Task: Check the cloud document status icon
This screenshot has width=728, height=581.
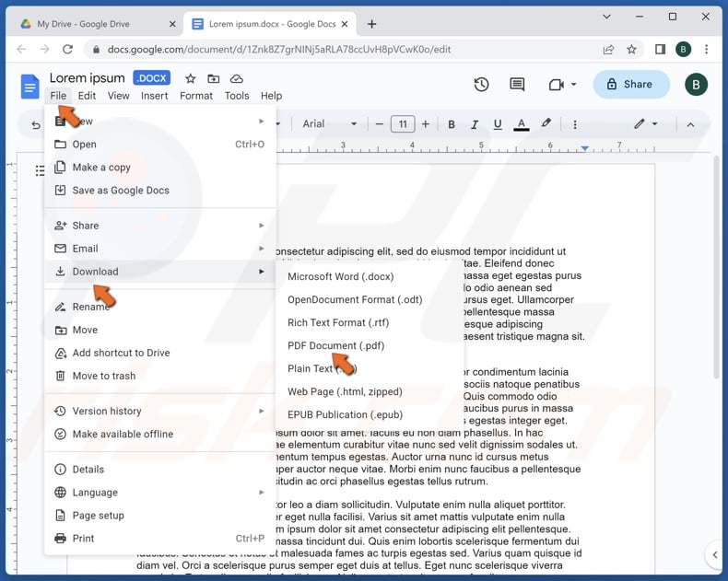Action: tap(237, 79)
